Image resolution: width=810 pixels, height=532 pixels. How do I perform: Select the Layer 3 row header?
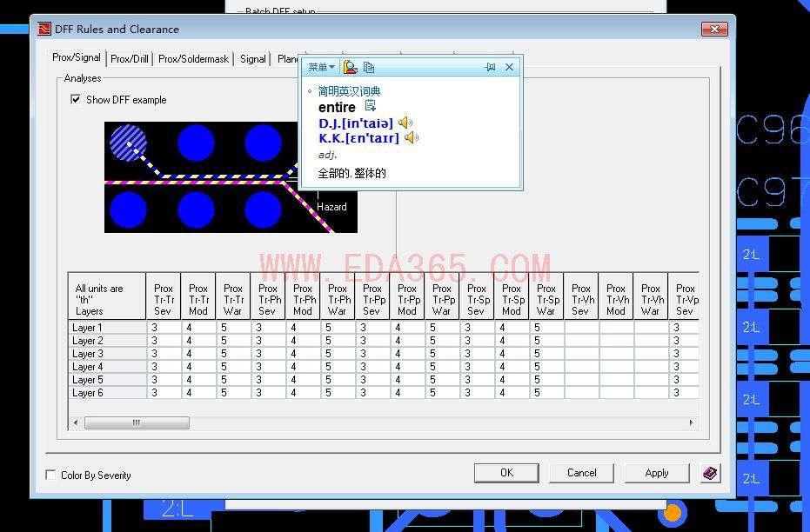[x=107, y=354]
